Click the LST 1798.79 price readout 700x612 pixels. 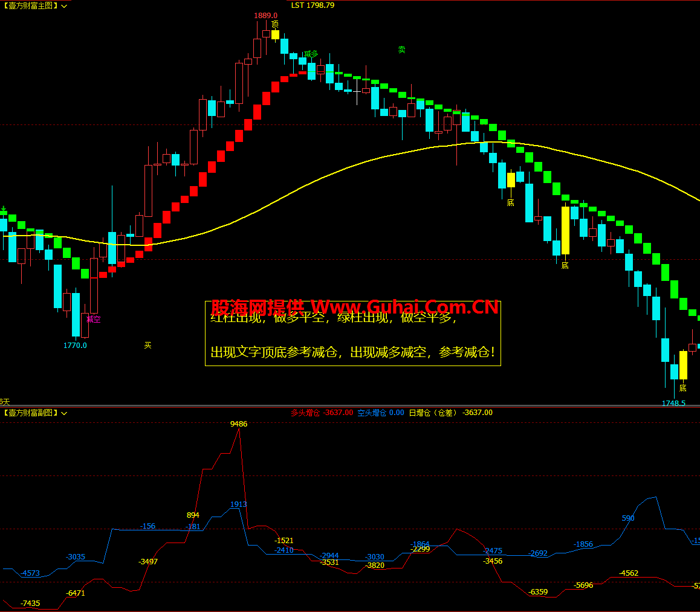tap(313, 5)
